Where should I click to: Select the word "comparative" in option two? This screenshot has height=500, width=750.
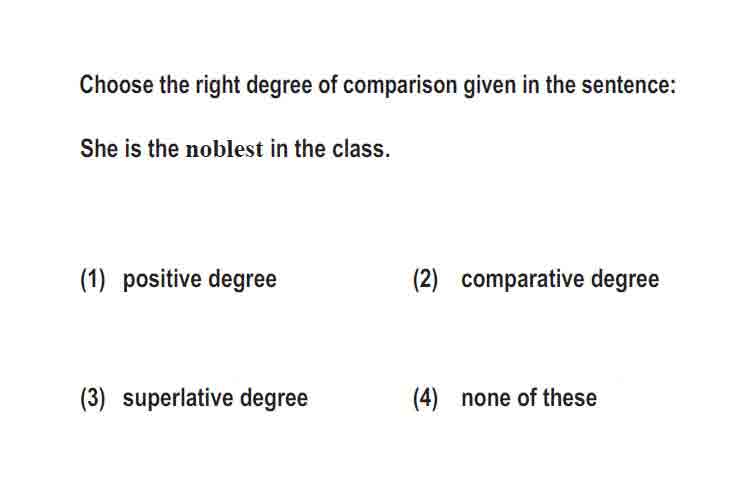click(x=522, y=279)
